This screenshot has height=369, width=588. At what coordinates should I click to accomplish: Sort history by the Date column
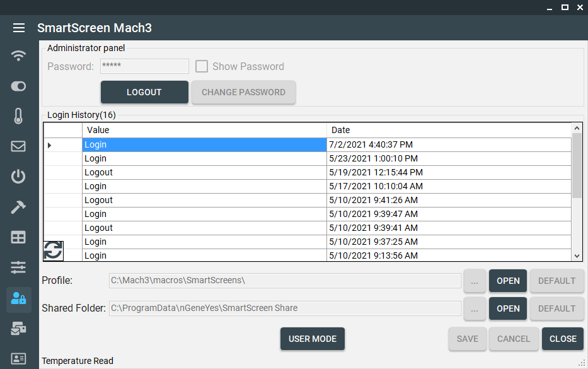pos(449,130)
